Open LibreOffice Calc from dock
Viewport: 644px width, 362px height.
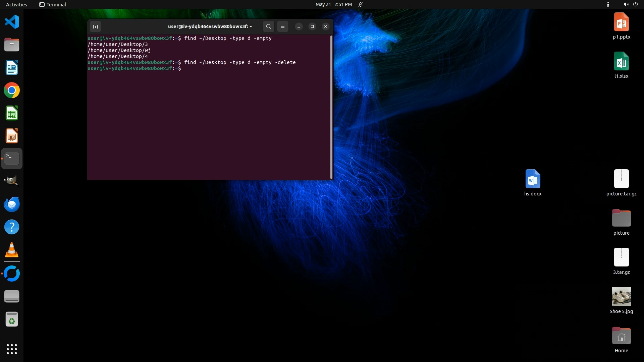[12, 113]
